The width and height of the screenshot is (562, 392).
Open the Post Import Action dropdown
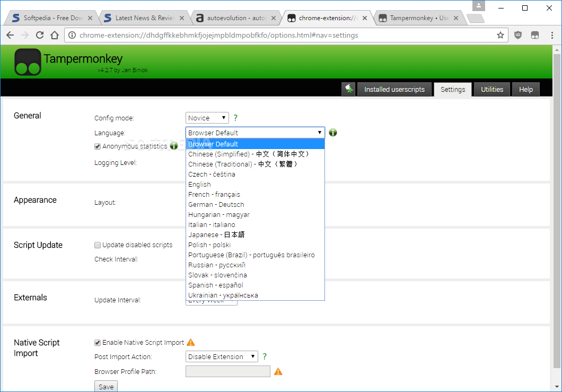coord(222,356)
